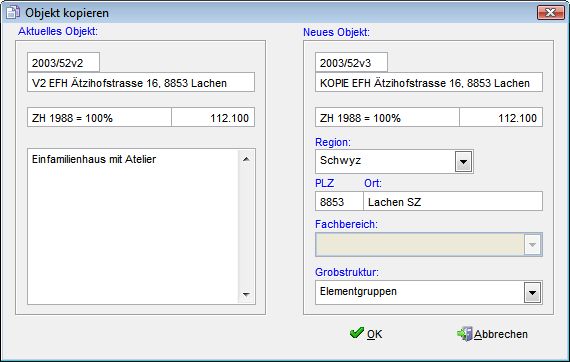The height and width of the screenshot is (362, 570).
Task: Click the document icon in title bar
Action: tap(13, 12)
